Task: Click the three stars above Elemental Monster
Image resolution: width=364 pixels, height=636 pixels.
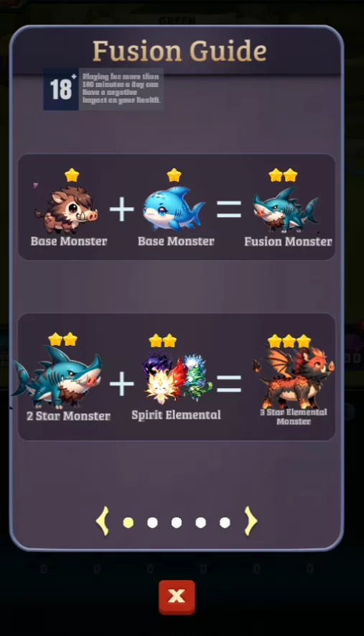Action: click(x=289, y=341)
